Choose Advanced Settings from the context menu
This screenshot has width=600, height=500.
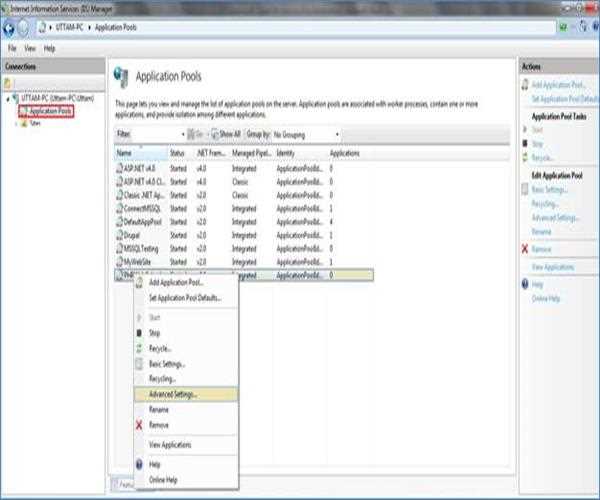coord(173,394)
